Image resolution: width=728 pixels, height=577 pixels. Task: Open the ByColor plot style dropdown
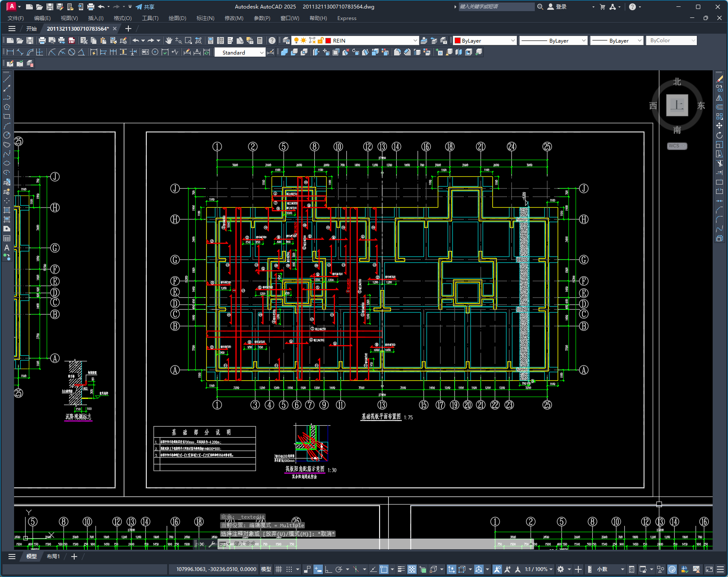(x=671, y=40)
